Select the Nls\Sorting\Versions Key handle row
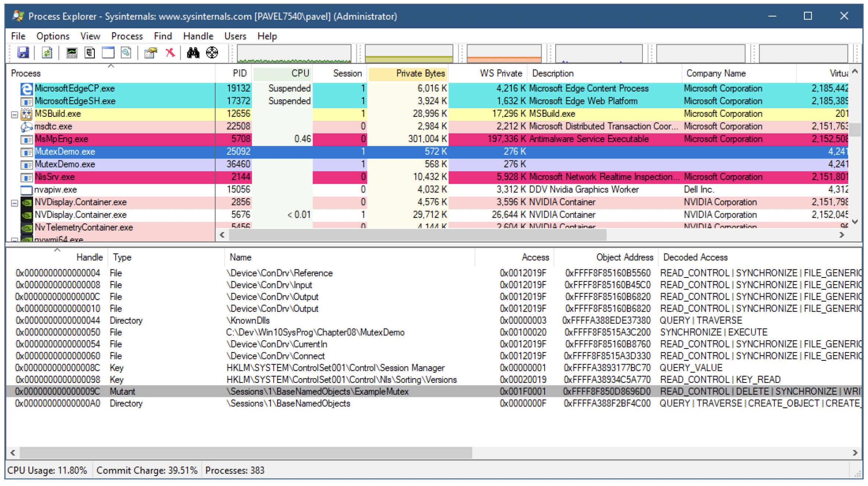Image resolution: width=868 pixels, height=486 pixels. pos(434,380)
